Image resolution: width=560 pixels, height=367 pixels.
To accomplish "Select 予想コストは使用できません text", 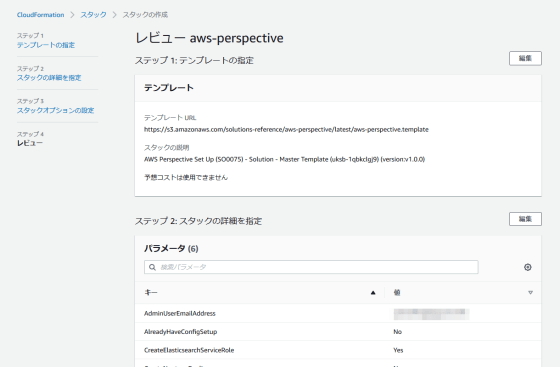I will [x=186, y=177].
